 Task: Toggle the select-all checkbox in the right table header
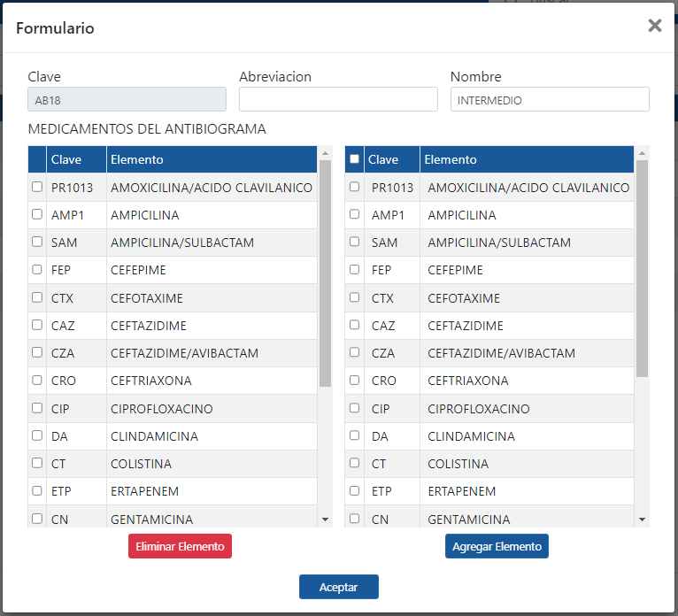pyautogui.click(x=355, y=159)
